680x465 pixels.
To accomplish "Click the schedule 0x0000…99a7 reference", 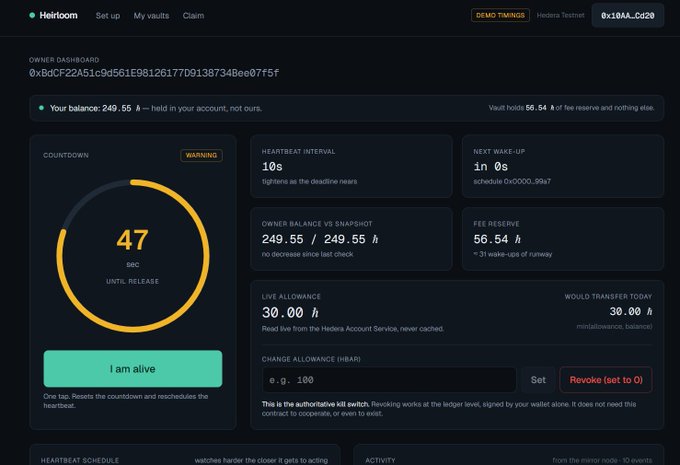I will point(512,181).
